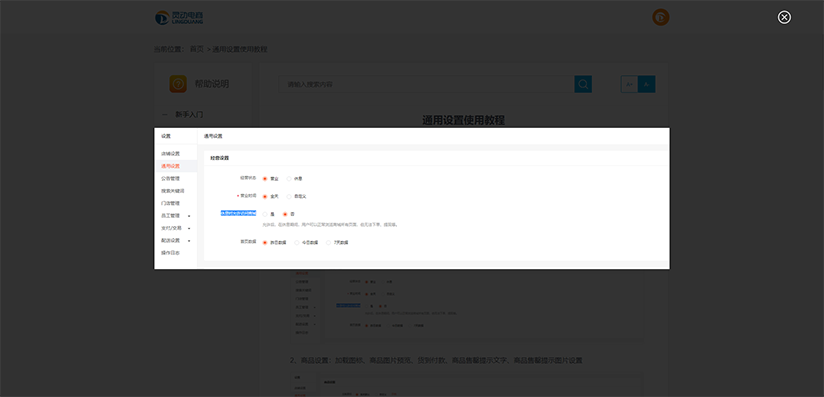This screenshot has height=397, width=824.
Task: Open the orange user avatar in the header
Action: click(661, 17)
